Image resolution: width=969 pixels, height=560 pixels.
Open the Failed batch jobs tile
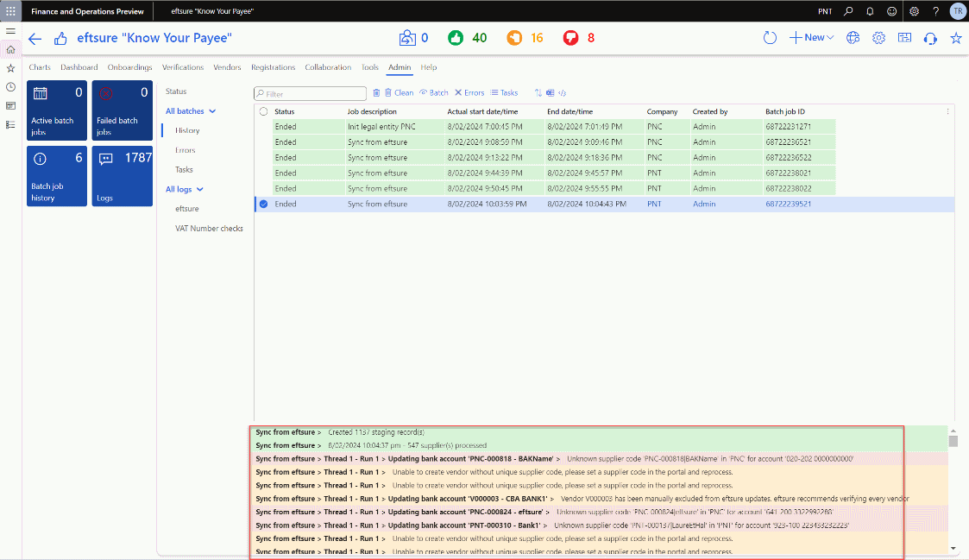click(x=123, y=110)
